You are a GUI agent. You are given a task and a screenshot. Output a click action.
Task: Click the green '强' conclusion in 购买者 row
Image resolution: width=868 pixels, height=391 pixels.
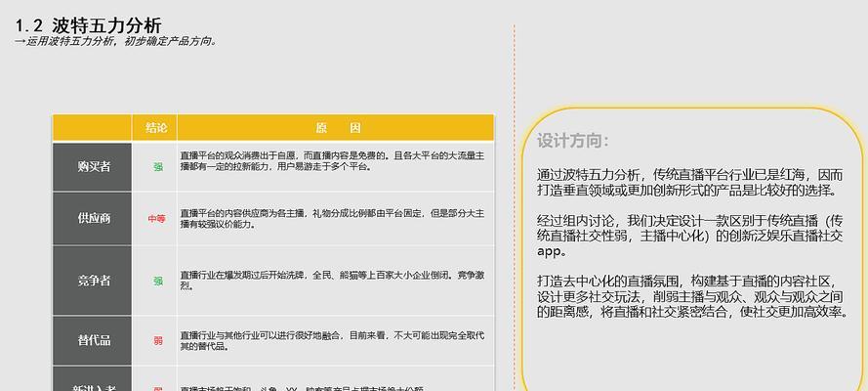(158, 167)
